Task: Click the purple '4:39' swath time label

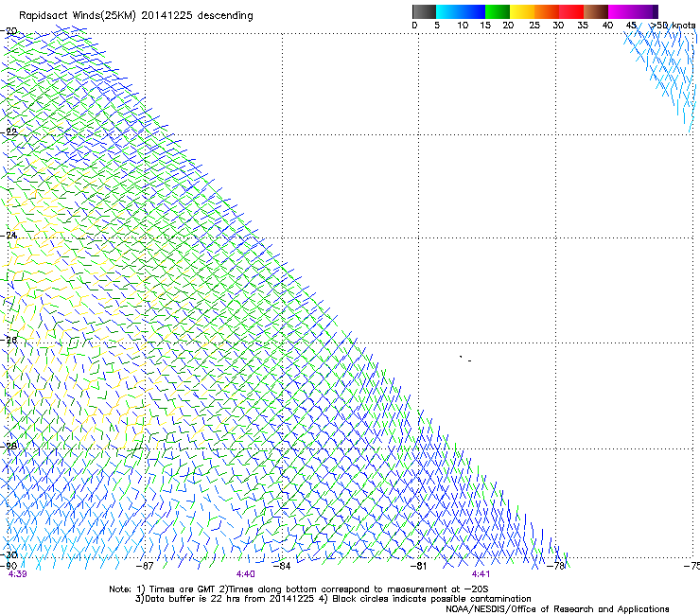Action: click(17, 574)
